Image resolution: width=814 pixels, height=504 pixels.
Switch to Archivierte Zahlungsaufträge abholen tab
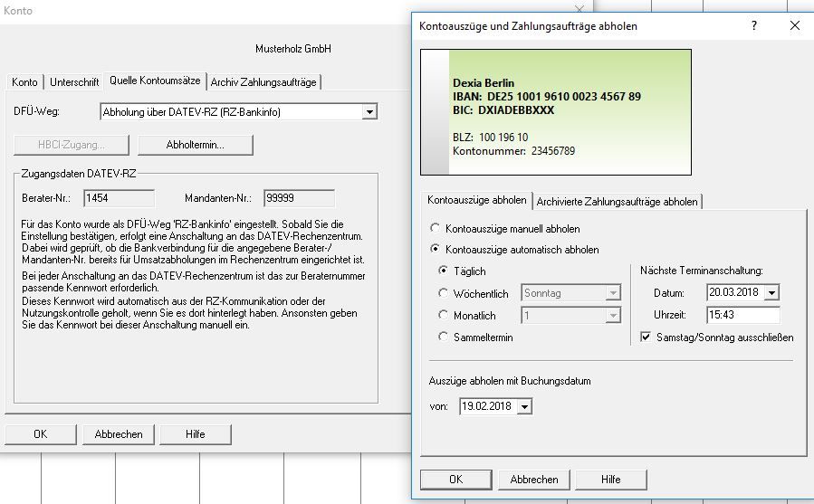coord(617,201)
